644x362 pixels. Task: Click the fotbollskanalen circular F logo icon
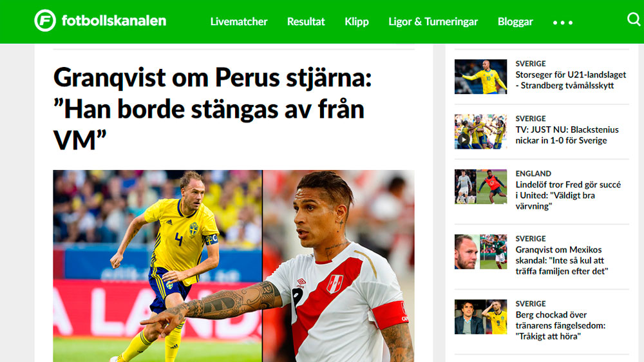(45, 21)
